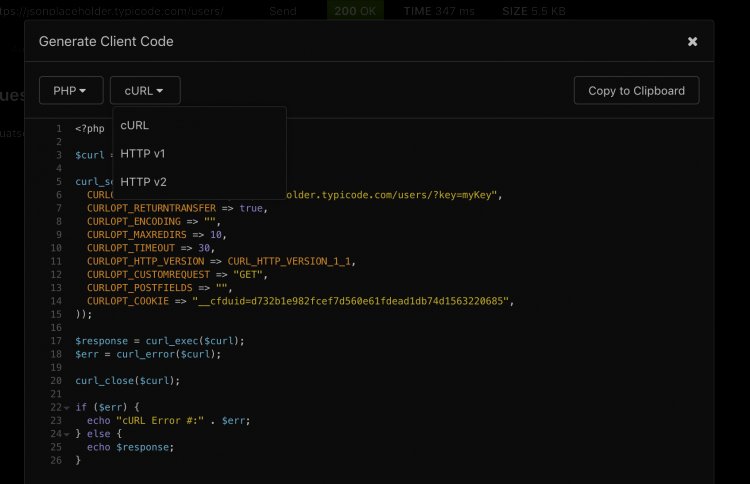Click the 200 OK status badge
This screenshot has width=750, height=484.
[355, 11]
